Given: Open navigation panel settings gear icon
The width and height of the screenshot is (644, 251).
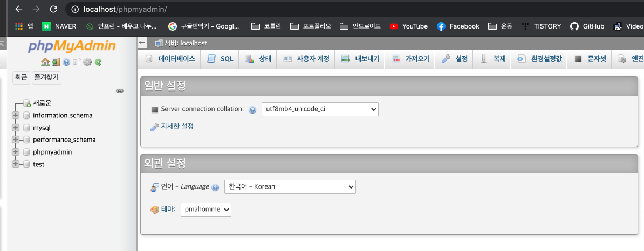Looking at the screenshot, I should click(x=87, y=62).
